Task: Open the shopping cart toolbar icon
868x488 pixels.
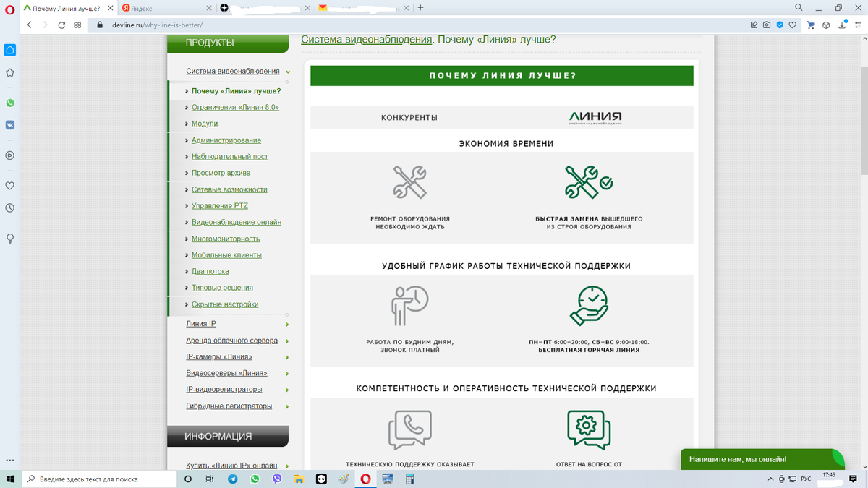Action: pos(811,25)
